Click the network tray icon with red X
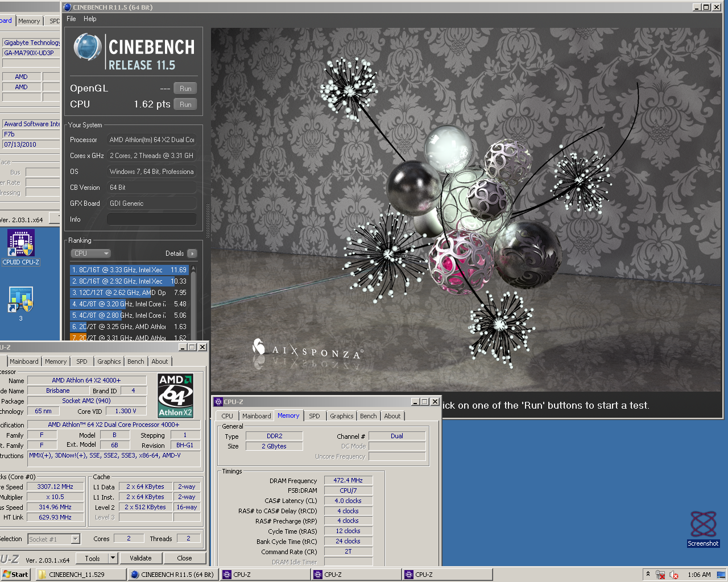This screenshot has height=582, width=728. click(x=660, y=575)
